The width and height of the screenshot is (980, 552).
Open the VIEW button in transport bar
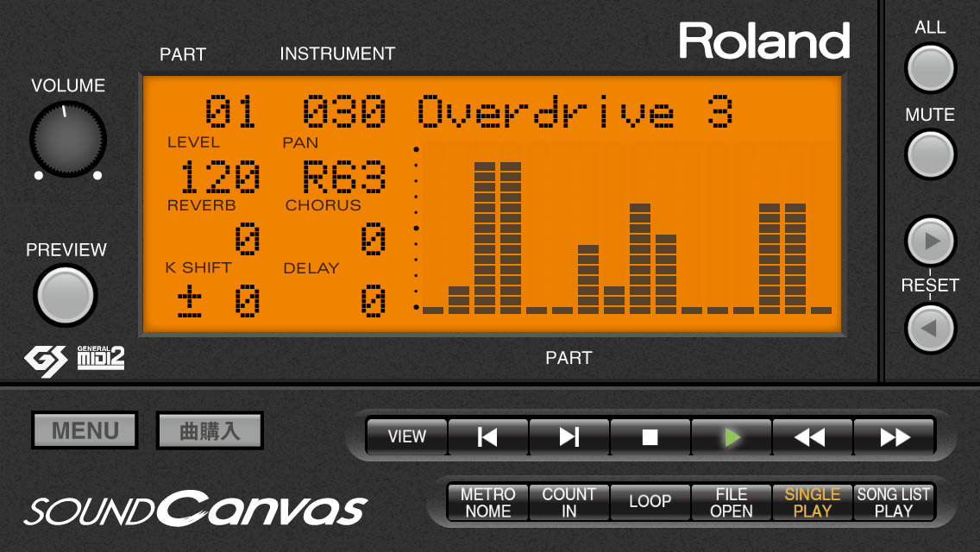click(x=407, y=437)
